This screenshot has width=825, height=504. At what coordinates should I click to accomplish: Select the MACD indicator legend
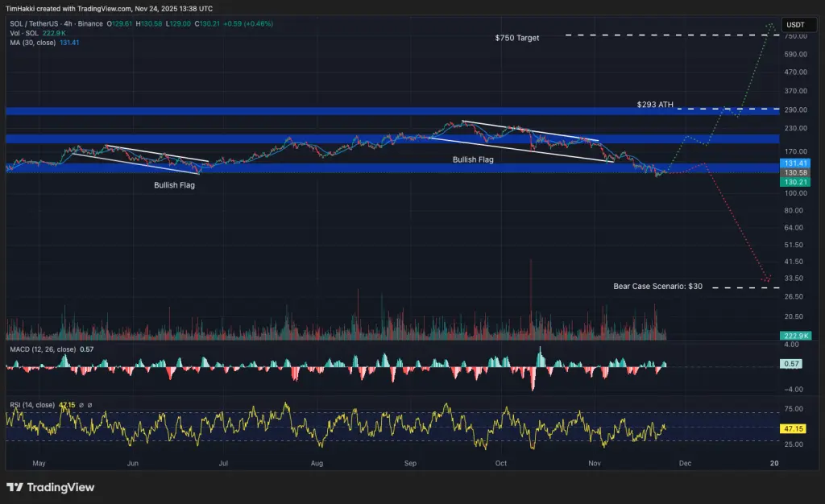pyautogui.click(x=43, y=349)
